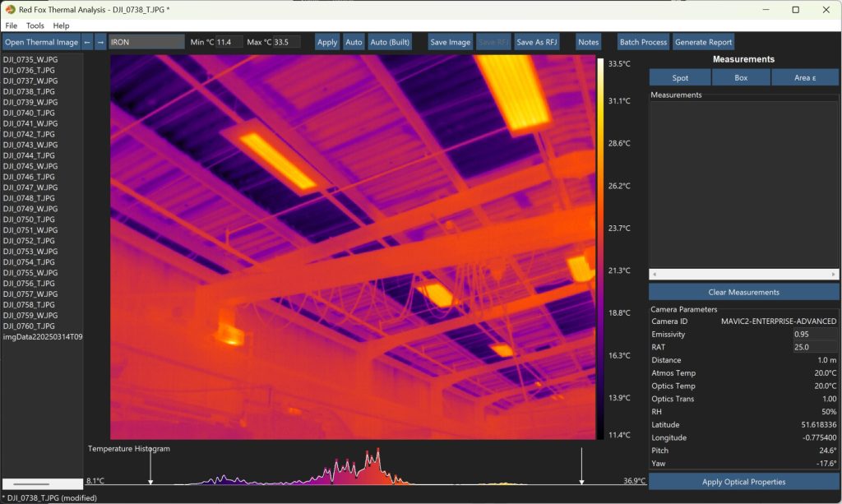Click the Max °C input field

(x=287, y=42)
